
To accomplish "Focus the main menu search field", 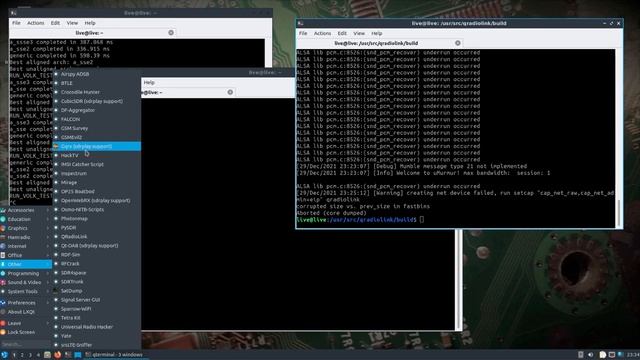I will [x=26, y=344].
